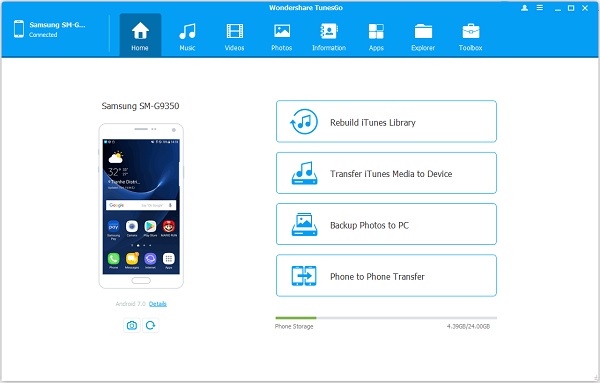Viewport: 600px width, 383px height.
Task: Open the hamburger menu icon
Action: coord(540,8)
